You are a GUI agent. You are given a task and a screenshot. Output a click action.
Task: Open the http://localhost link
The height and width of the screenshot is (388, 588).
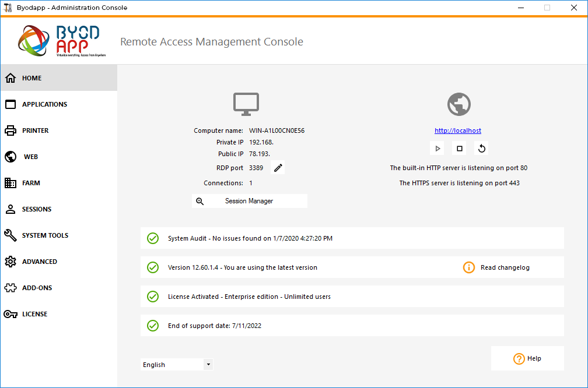[458, 130]
